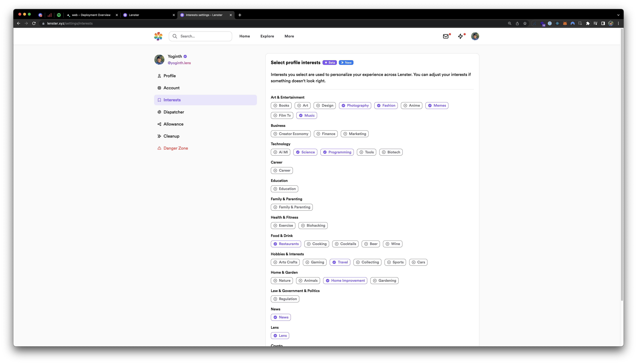Open new tab with plus button
The image size is (637, 364).
pos(240,15)
